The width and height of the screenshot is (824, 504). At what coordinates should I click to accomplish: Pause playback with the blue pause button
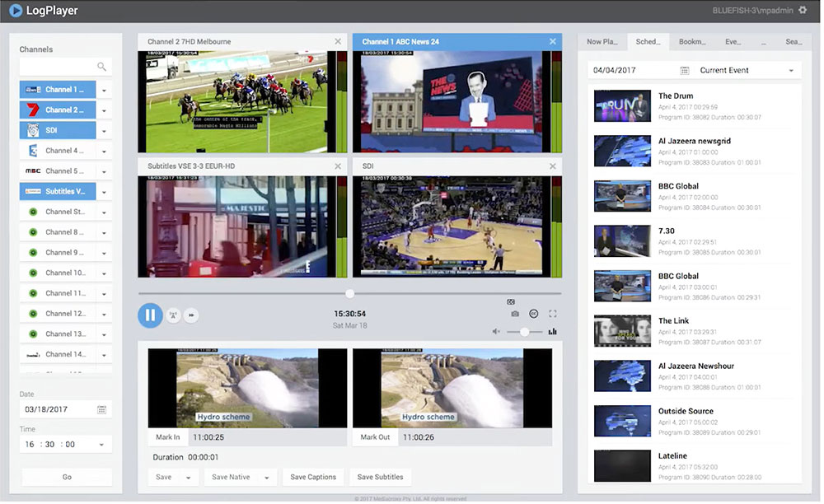(150, 315)
